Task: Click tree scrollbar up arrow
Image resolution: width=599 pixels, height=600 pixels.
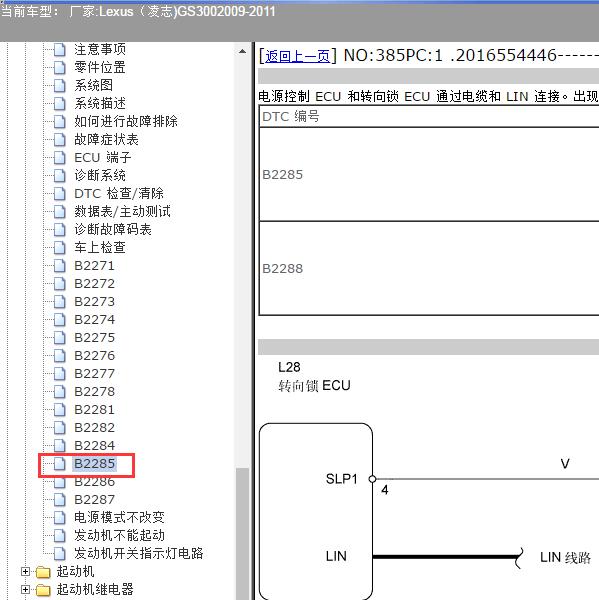Action: pos(242,51)
